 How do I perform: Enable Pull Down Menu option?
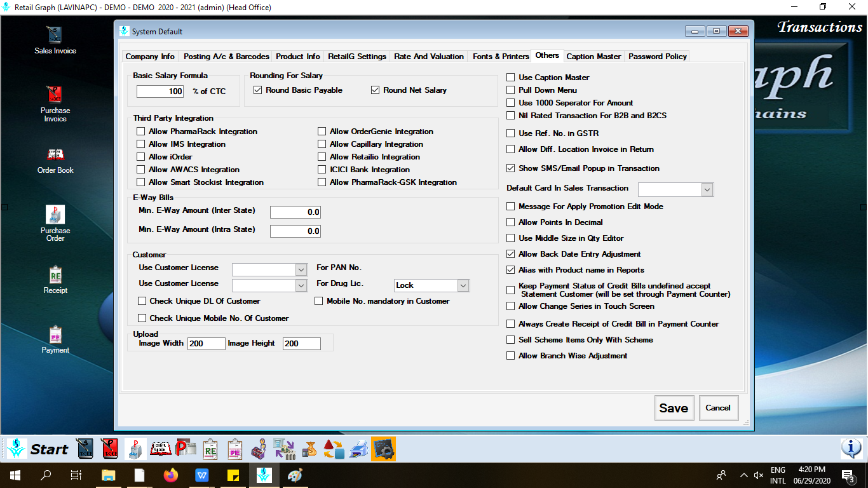(510, 90)
